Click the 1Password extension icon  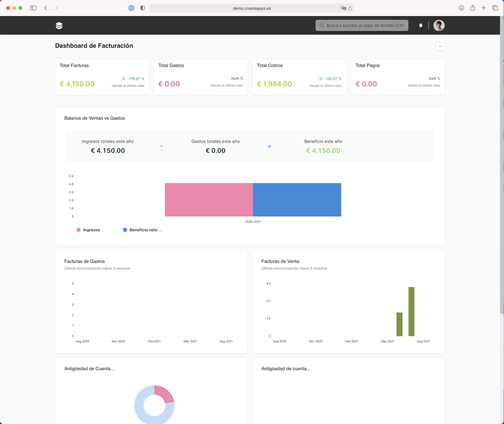[131, 8]
